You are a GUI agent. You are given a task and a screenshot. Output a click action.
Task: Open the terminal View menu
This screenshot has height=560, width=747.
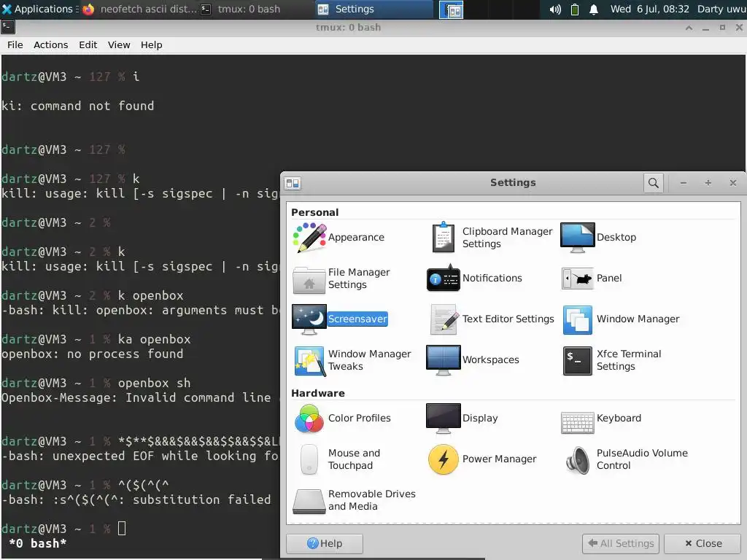[119, 44]
